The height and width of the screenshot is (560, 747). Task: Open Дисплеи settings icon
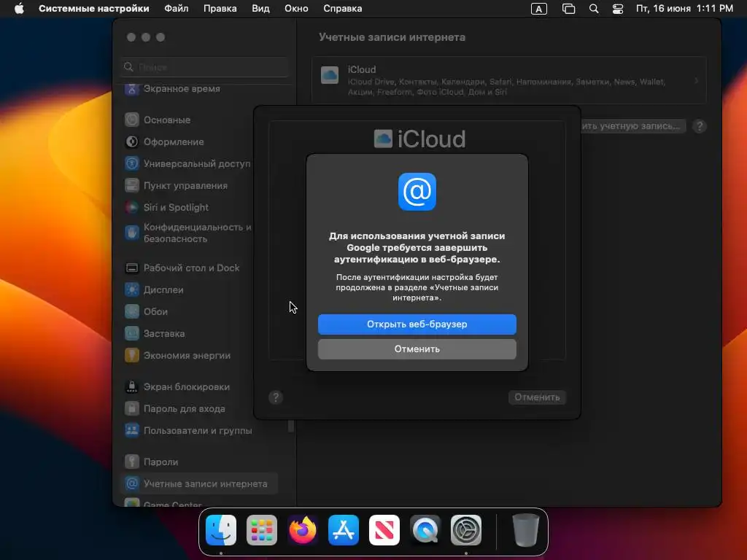(132, 290)
